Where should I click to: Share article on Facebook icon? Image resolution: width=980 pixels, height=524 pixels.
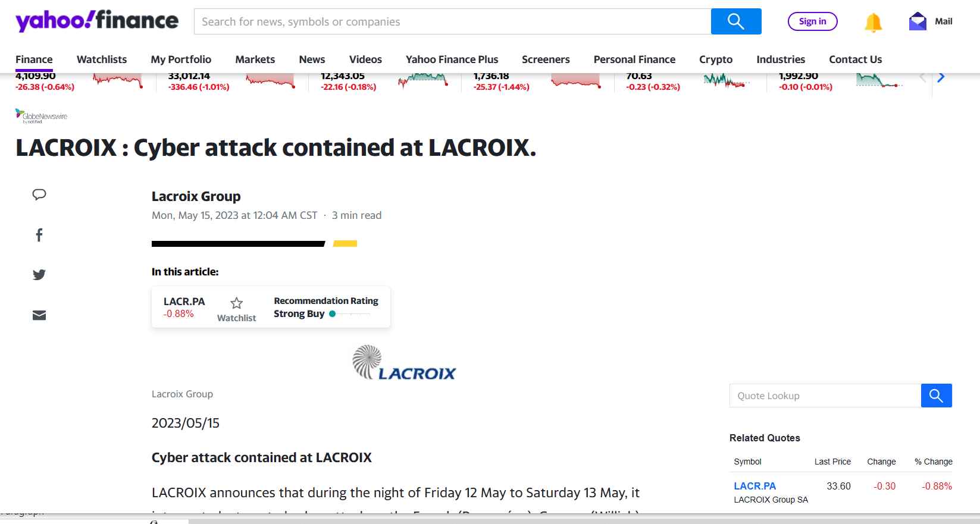point(39,235)
